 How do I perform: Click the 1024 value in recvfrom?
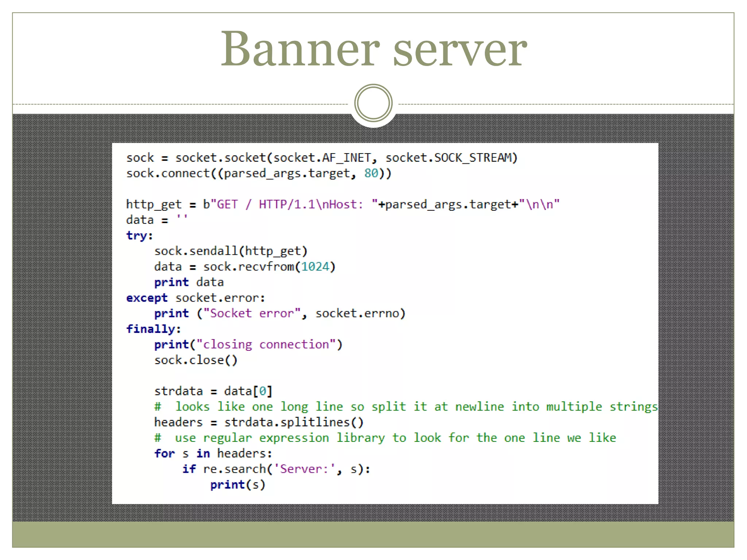pyautogui.click(x=315, y=267)
